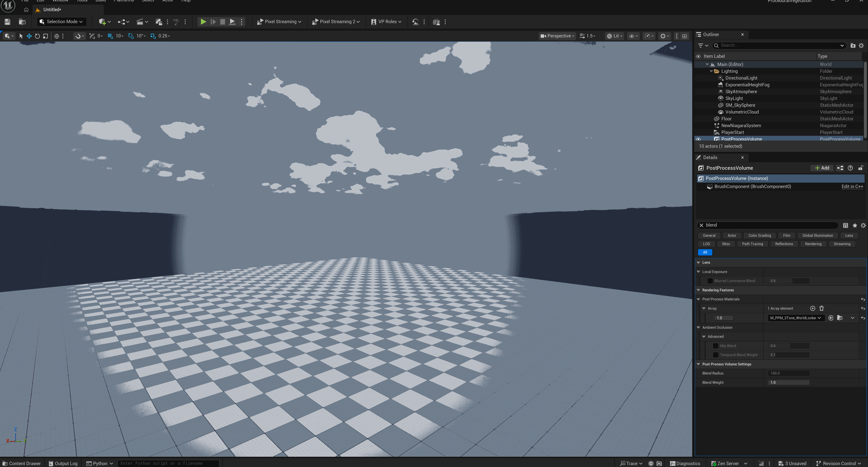This screenshot has width=868, height=467.
Task: Lock the Details panel selection
Action: [x=861, y=168]
